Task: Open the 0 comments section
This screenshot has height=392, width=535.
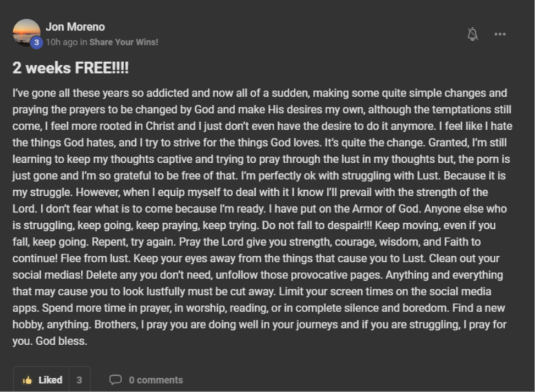Action: (x=156, y=380)
